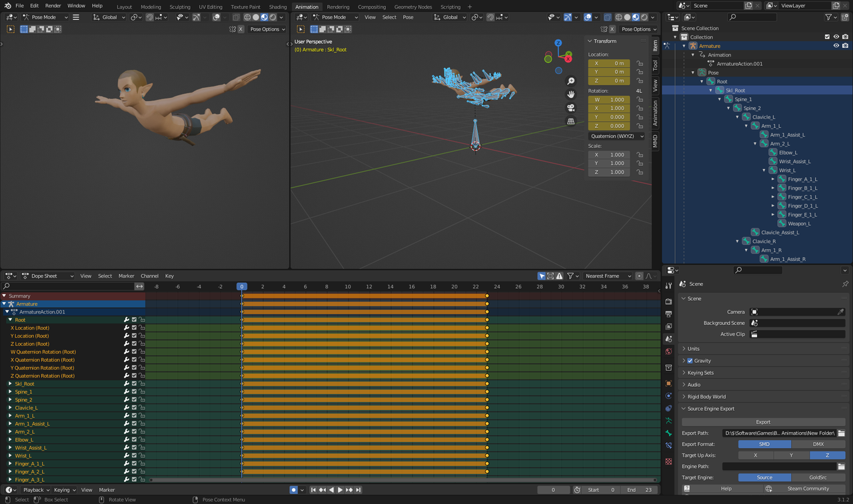Lock the X location transform

point(640,63)
